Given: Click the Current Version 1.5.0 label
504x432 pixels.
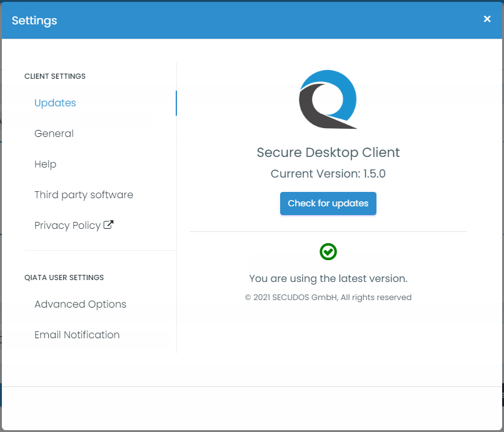Looking at the screenshot, I should click(328, 174).
